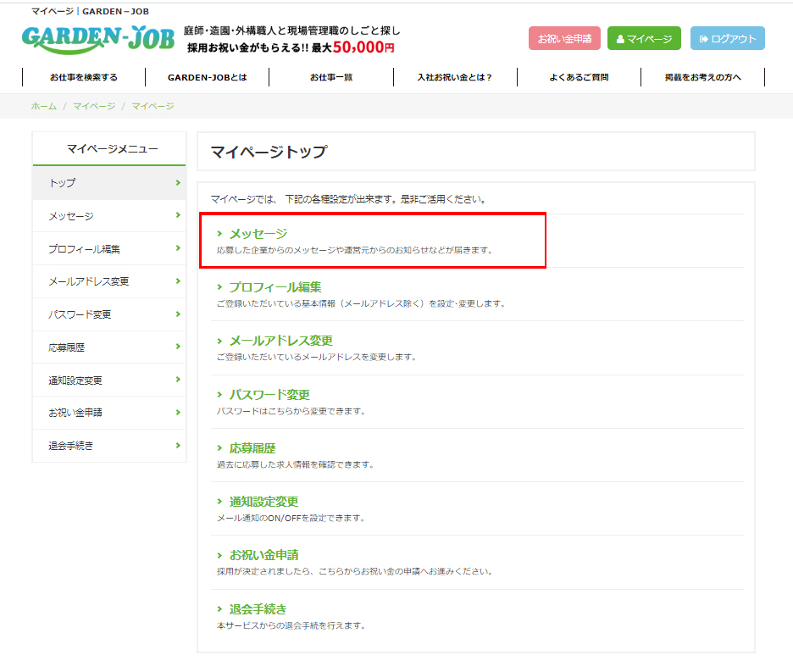Select メールアドレス変更 in the sidebar menu
793x672 pixels.
tap(109, 281)
